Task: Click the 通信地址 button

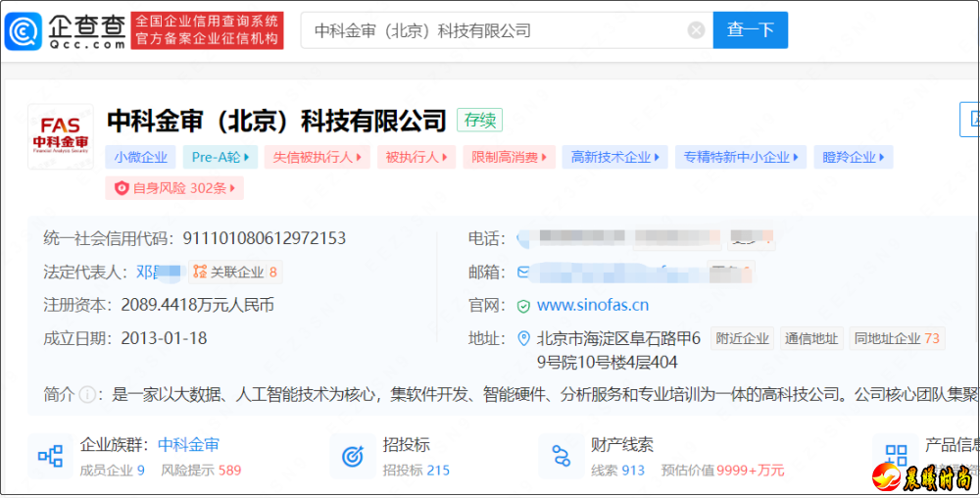Action: coord(810,338)
